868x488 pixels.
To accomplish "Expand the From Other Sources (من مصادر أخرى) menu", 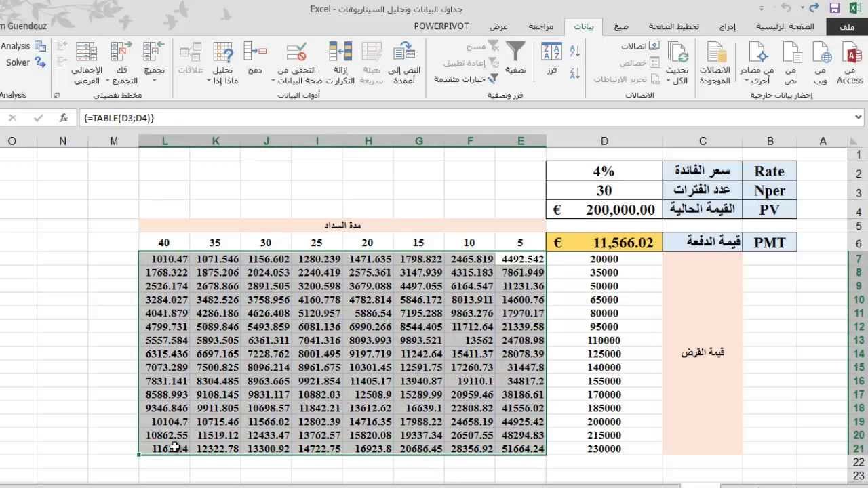I will pyautogui.click(x=757, y=62).
